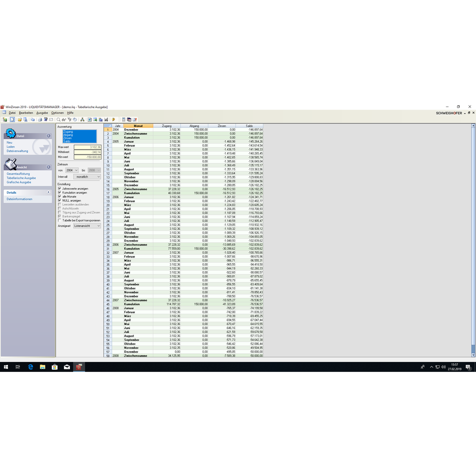
Task: Click the tree structure toolbar icon
Action: tap(82, 119)
